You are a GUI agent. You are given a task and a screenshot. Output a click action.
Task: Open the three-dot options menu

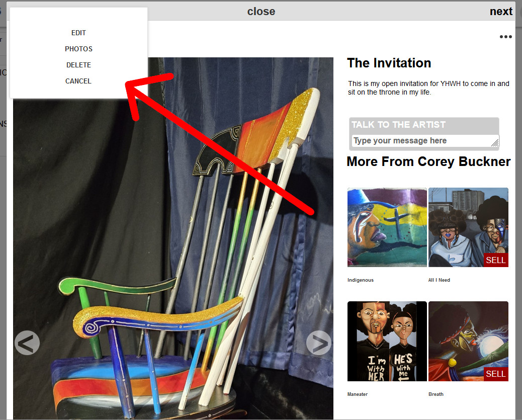pyautogui.click(x=505, y=37)
